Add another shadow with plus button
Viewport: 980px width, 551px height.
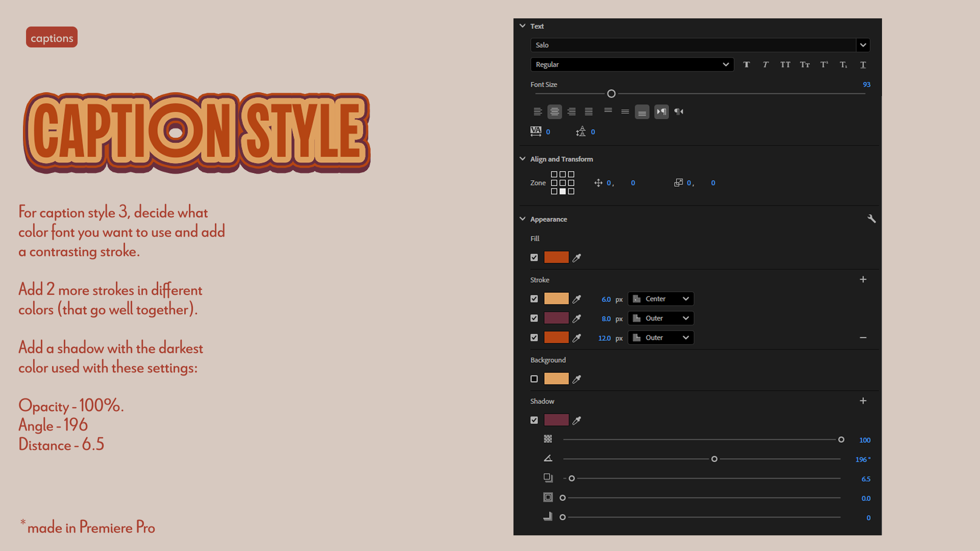(863, 401)
